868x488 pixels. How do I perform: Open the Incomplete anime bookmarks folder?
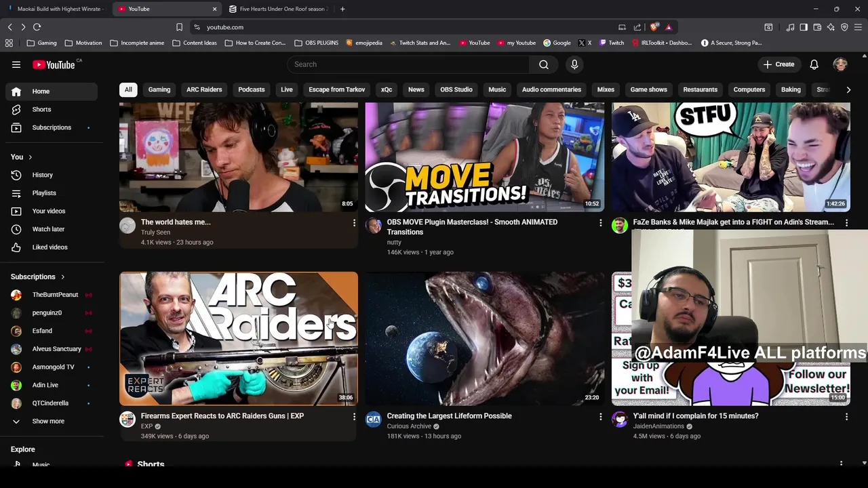[x=136, y=43]
